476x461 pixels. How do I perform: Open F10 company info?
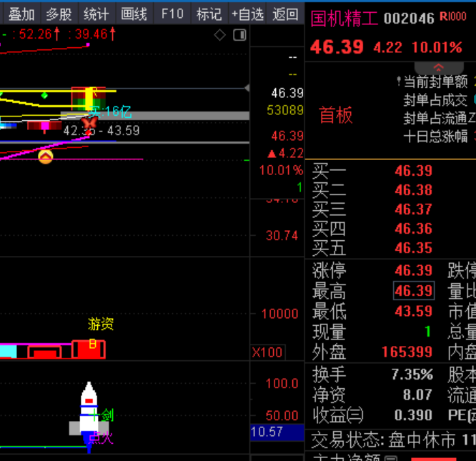click(x=172, y=14)
